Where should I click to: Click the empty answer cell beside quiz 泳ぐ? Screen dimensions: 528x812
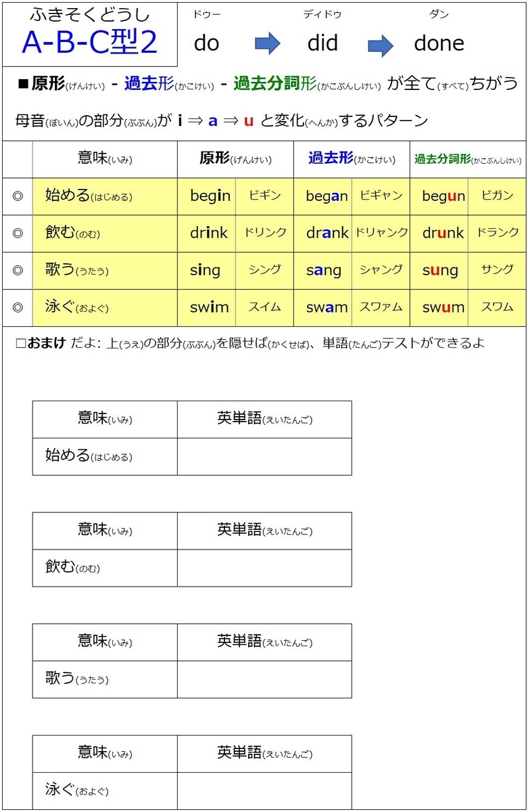point(264,791)
